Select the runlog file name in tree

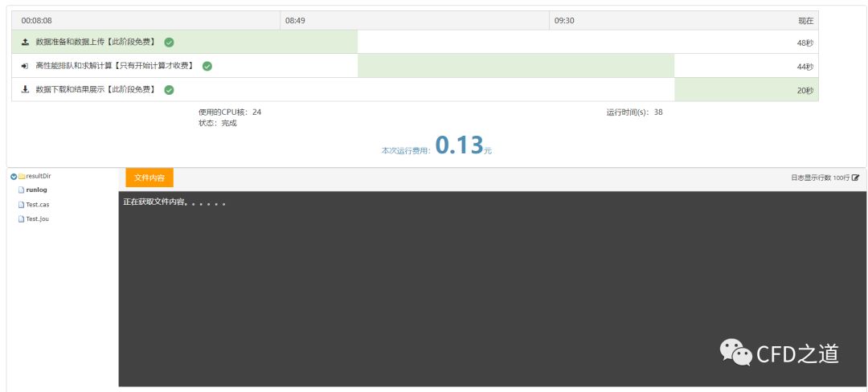click(36, 190)
